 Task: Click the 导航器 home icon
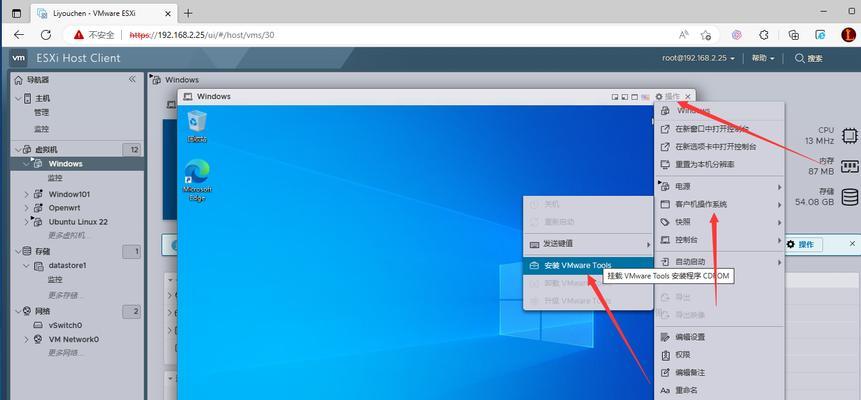point(19,80)
